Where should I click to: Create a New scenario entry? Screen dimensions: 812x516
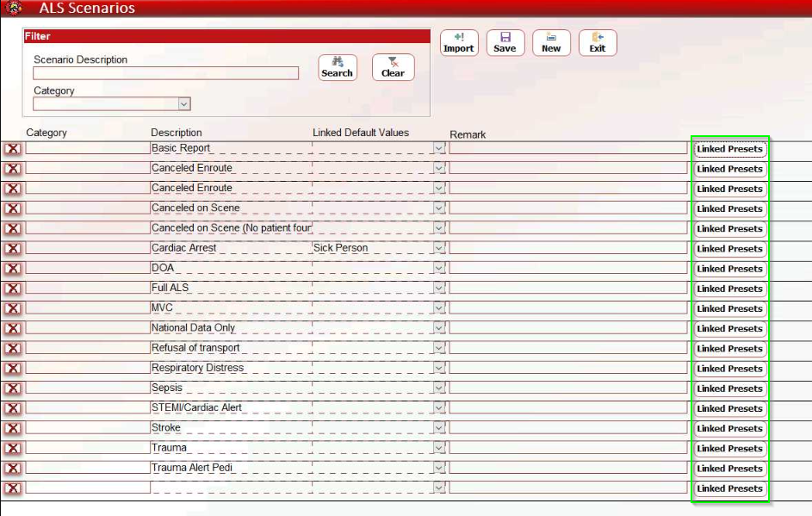(x=551, y=43)
